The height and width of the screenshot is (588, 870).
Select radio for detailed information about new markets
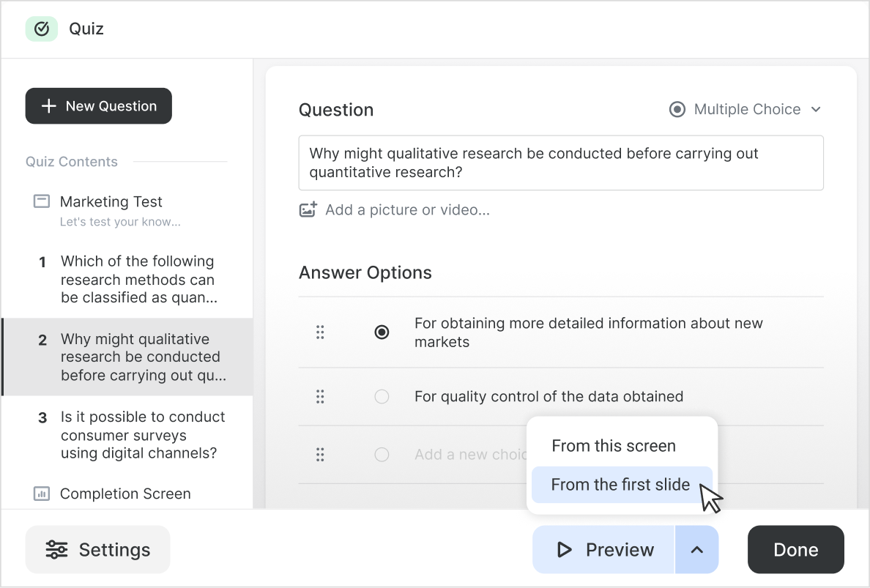[x=382, y=332]
